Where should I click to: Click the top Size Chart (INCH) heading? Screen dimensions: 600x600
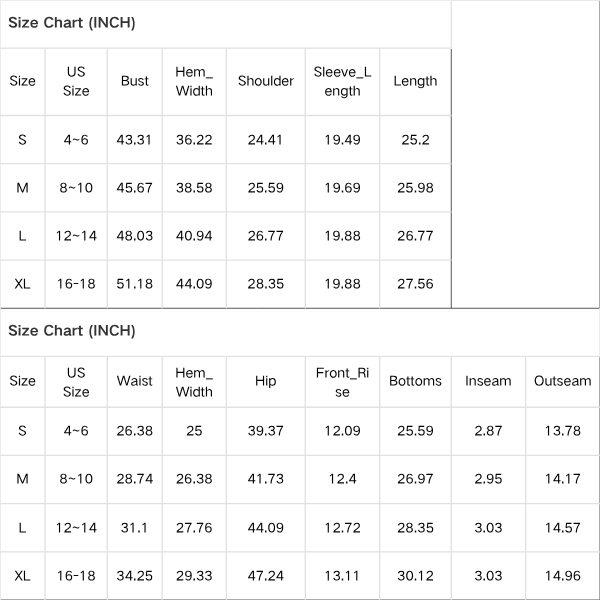(72, 23)
